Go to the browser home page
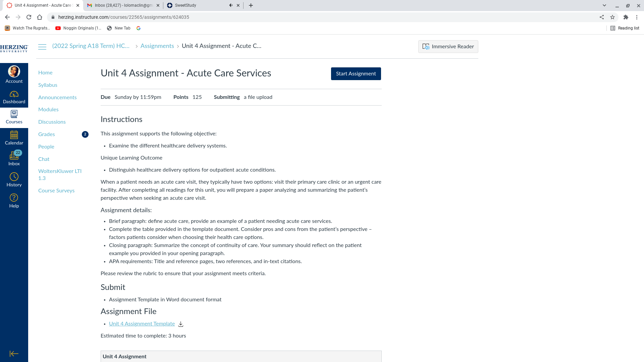The height and width of the screenshot is (362, 644). 40,17
